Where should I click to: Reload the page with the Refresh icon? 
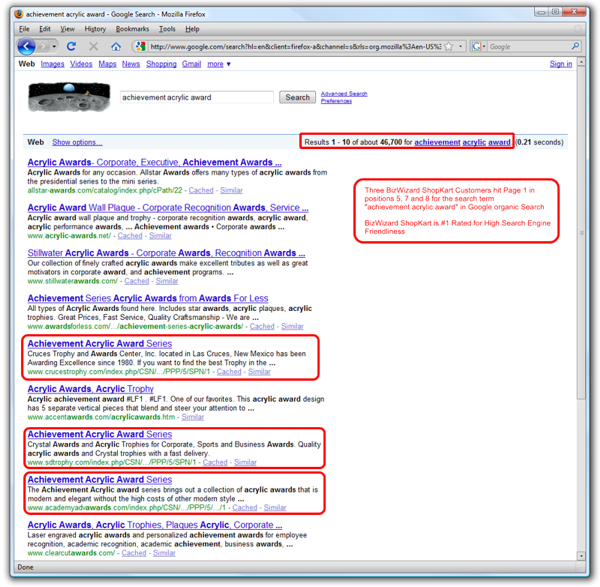pyautogui.click(x=72, y=47)
